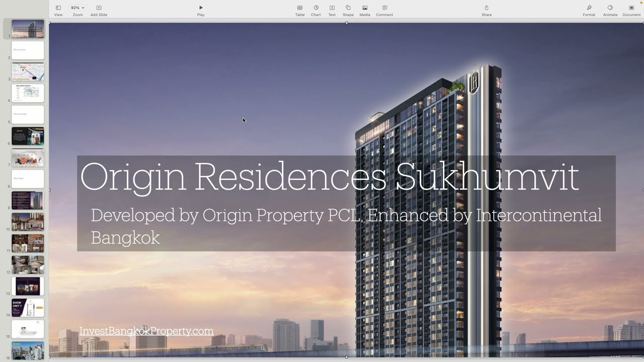Select slide 11 thumbnail

click(28, 243)
